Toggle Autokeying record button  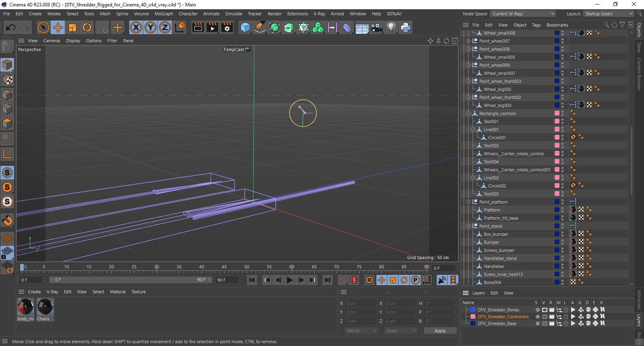354,280
